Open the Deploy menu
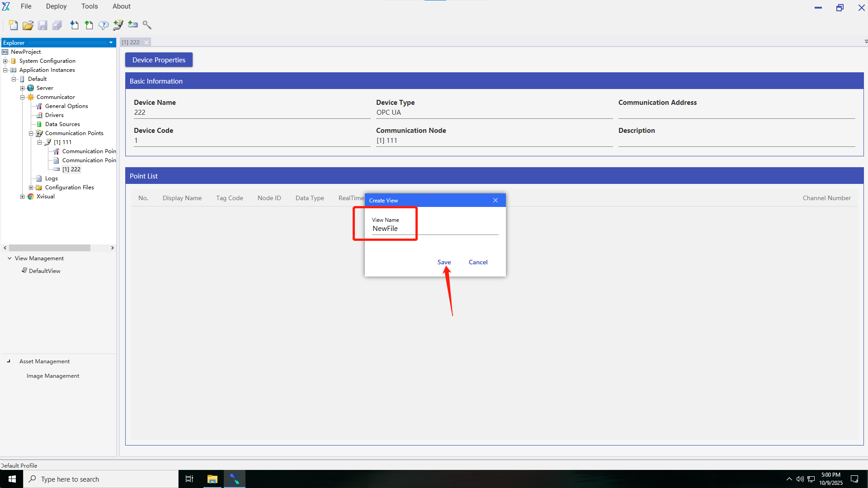868x488 pixels. [56, 6]
